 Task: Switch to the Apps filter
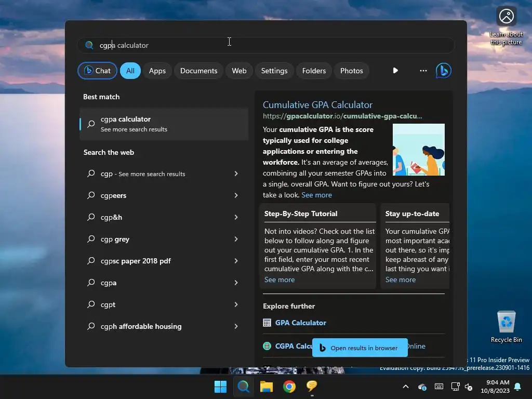coord(157,71)
